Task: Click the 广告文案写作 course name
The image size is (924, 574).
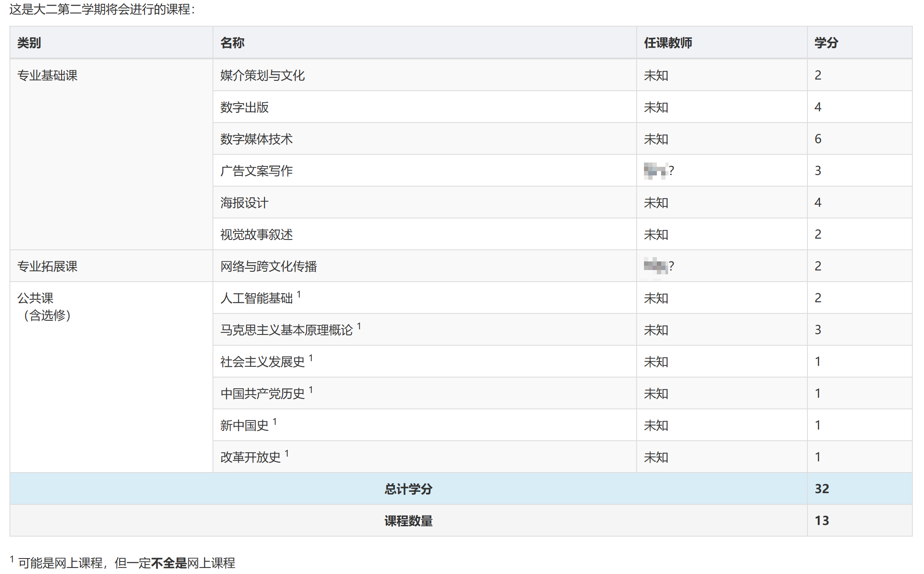Action: tap(256, 171)
